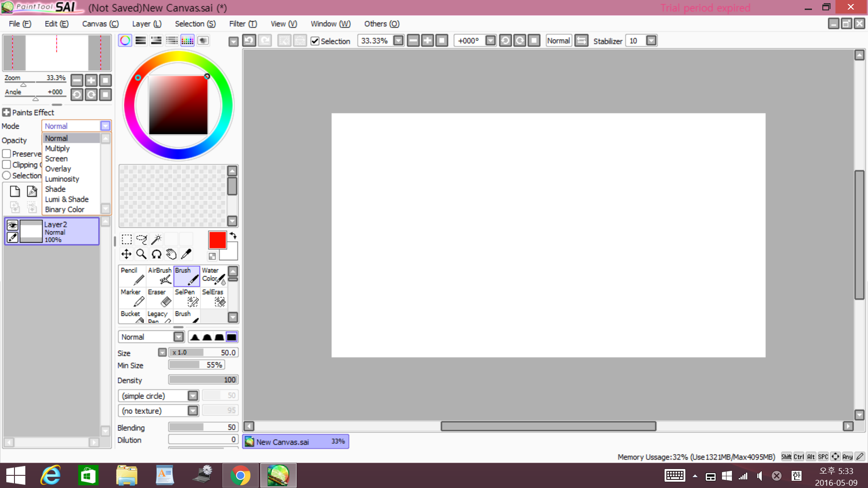868x488 pixels.
Task: Select the Lasso selection tool
Action: coord(141,239)
